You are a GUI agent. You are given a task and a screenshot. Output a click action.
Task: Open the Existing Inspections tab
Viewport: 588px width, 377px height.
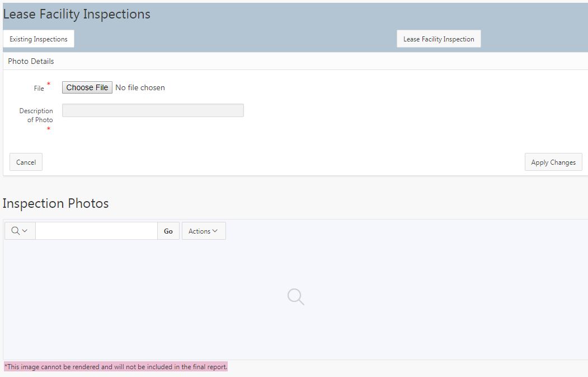coord(39,39)
